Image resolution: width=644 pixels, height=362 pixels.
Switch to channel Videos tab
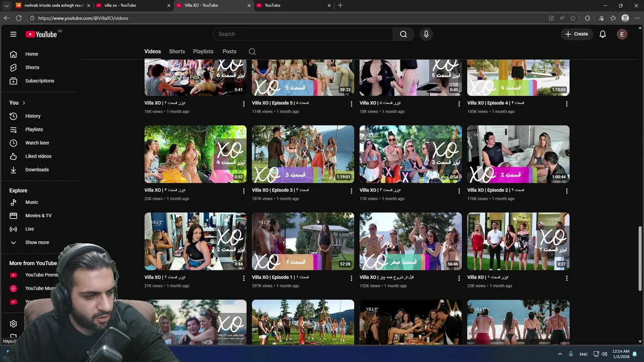click(152, 51)
